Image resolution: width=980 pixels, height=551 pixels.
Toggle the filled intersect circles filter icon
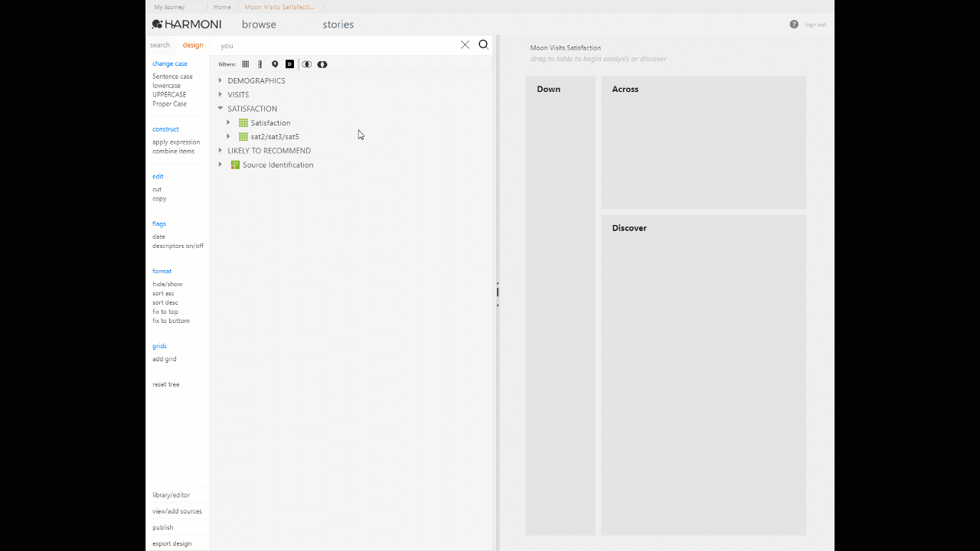coord(322,64)
